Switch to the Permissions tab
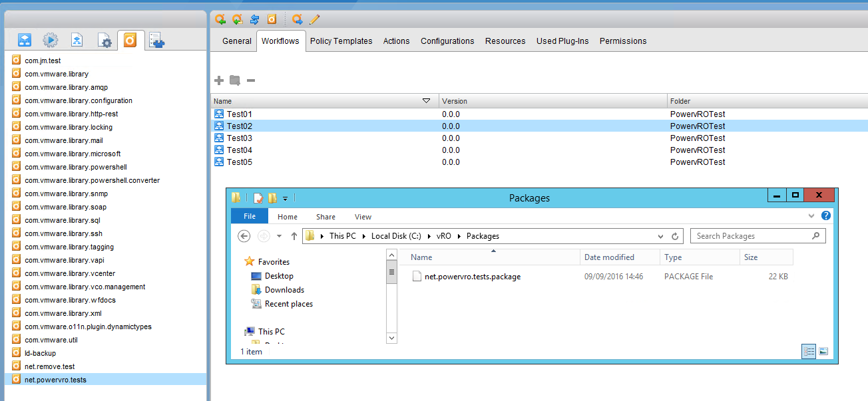The width and height of the screenshot is (868, 401). 623,41
